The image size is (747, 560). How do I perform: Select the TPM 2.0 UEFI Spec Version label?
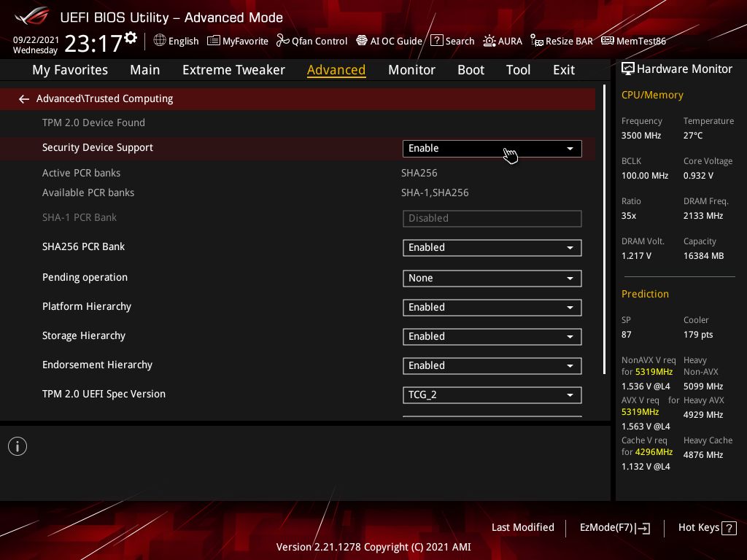[x=104, y=394]
